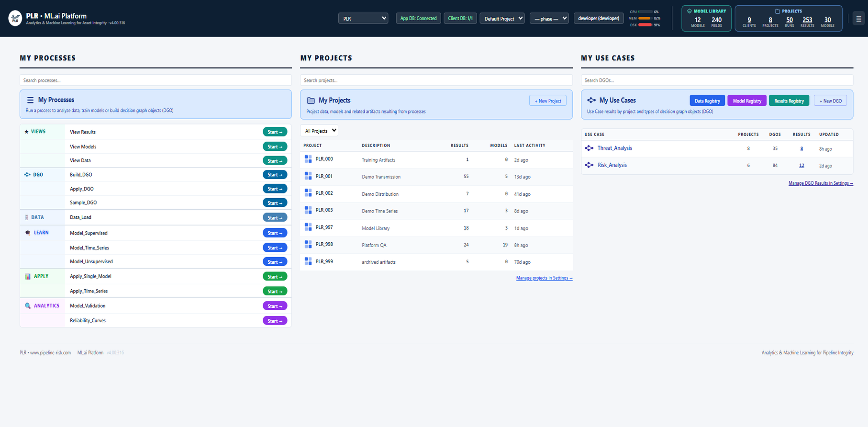Viewport: 868px width, 427px height.
Task: Click the Search projects field
Action: point(436,80)
